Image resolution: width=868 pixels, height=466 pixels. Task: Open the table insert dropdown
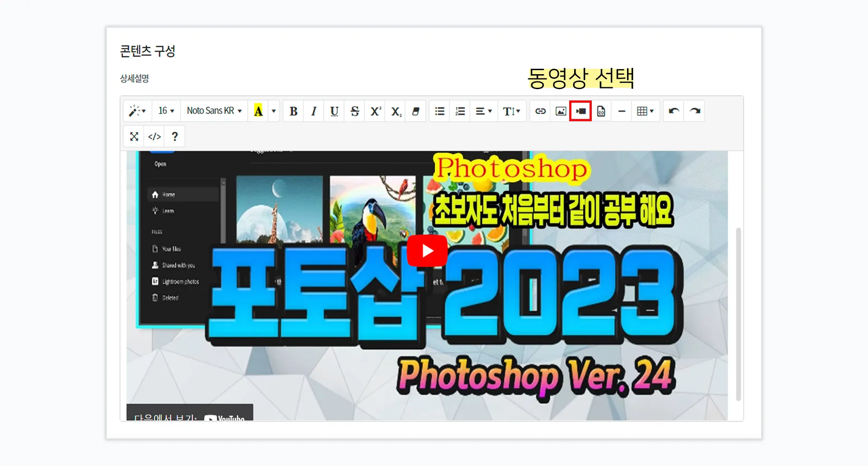[646, 111]
